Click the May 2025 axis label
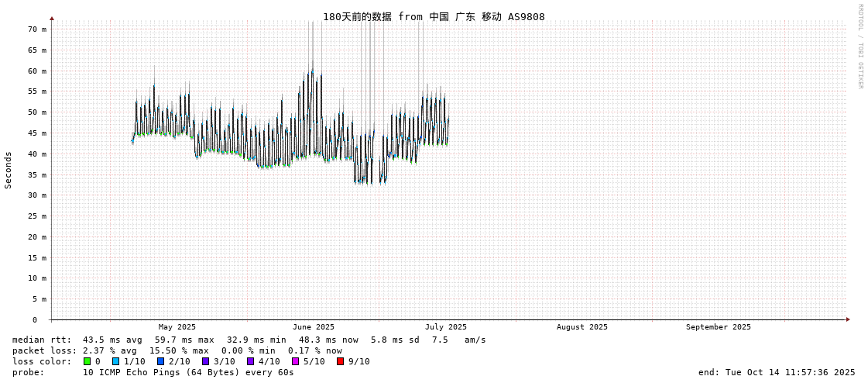This screenshot has width=868, height=383. click(x=177, y=327)
